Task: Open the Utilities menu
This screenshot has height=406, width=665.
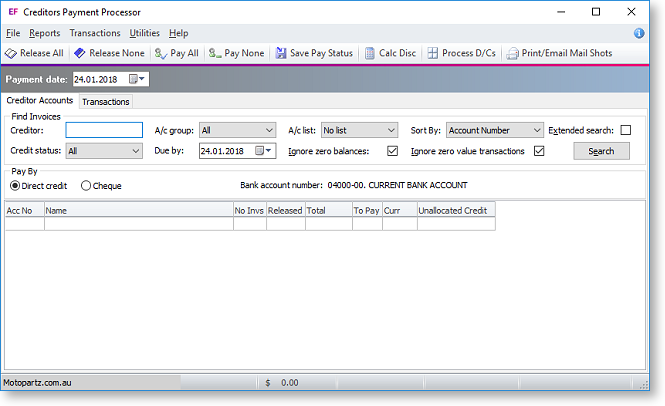Action: point(145,33)
